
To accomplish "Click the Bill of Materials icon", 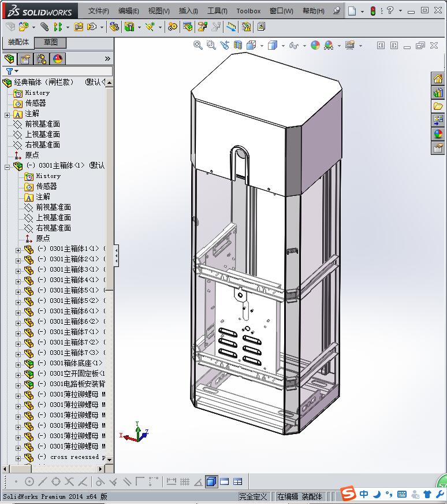I will [x=188, y=27].
